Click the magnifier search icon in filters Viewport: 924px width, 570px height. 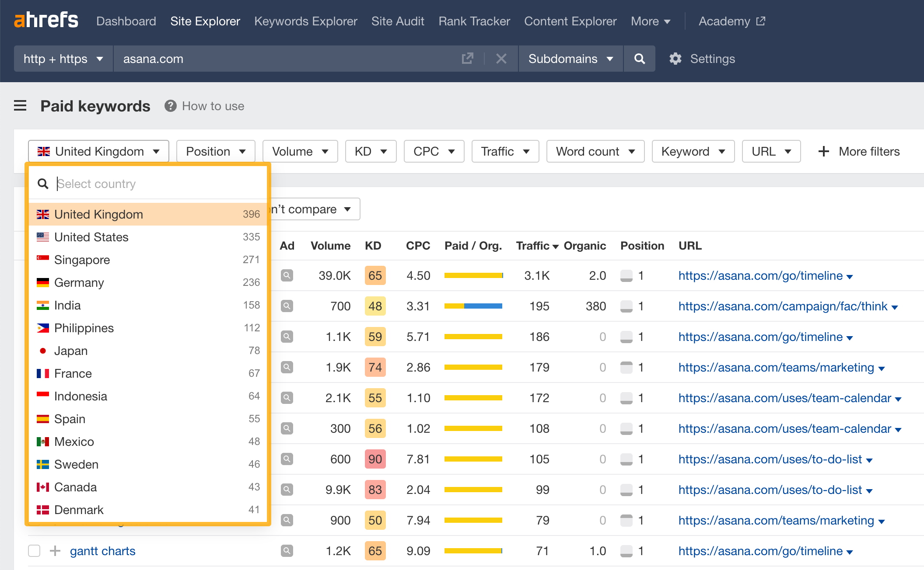coord(42,184)
